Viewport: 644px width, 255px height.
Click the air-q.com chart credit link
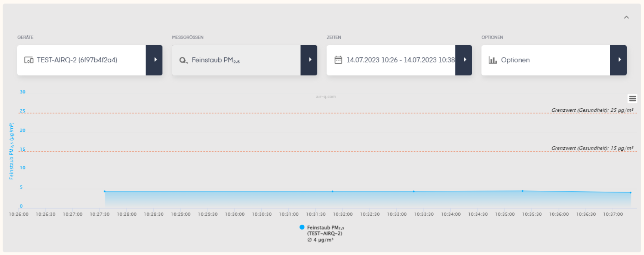[x=326, y=96]
